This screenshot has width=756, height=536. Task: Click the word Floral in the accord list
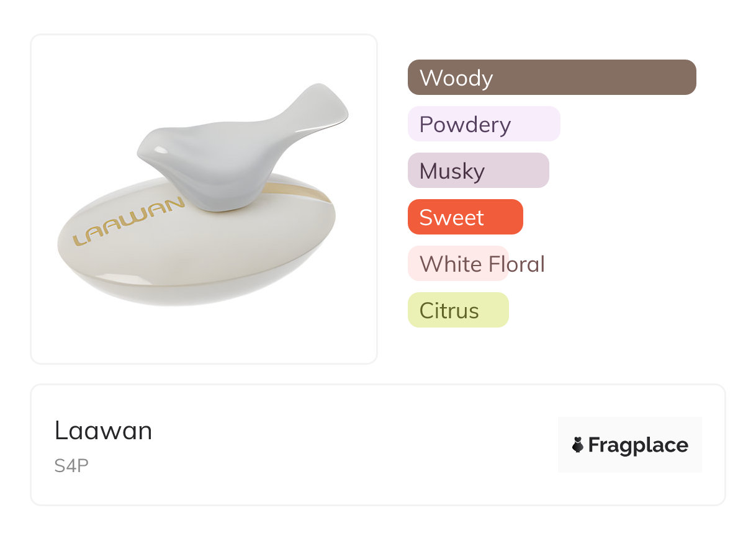[x=516, y=264]
